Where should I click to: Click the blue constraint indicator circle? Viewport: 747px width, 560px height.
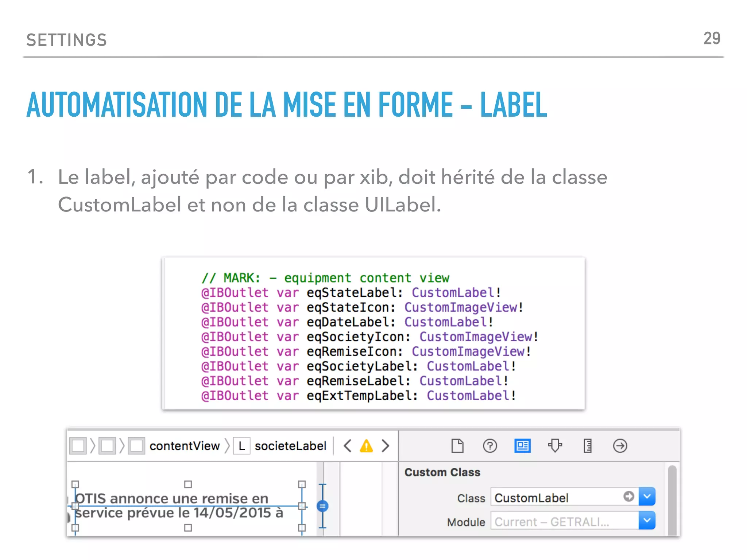pos(322,506)
